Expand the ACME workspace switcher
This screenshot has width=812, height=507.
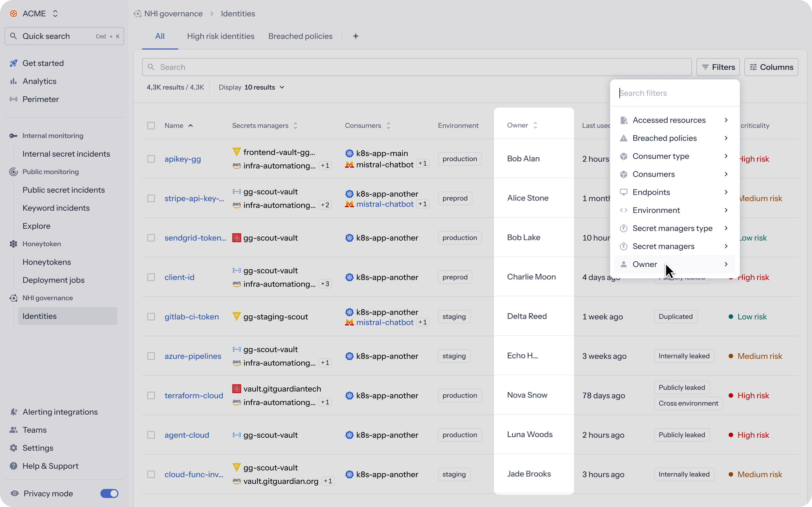click(55, 14)
